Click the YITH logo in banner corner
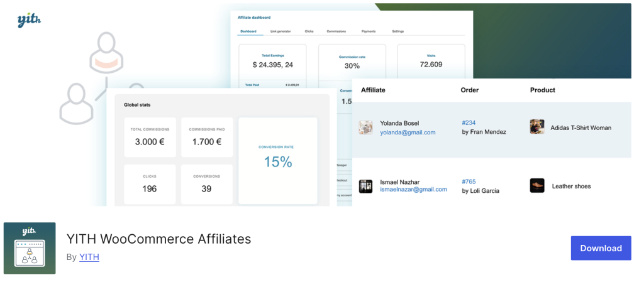This screenshot has width=644, height=287. [x=29, y=20]
